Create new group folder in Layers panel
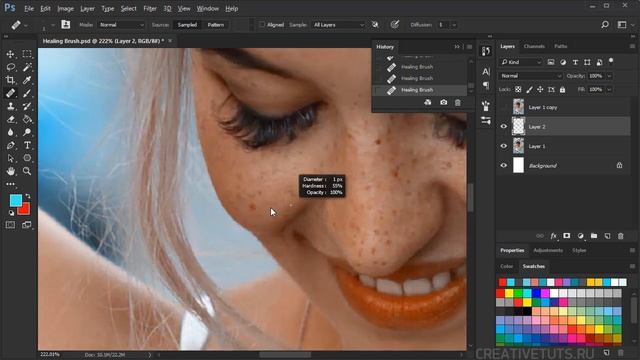Viewport: 640px width, 360px height. click(594, 236)
